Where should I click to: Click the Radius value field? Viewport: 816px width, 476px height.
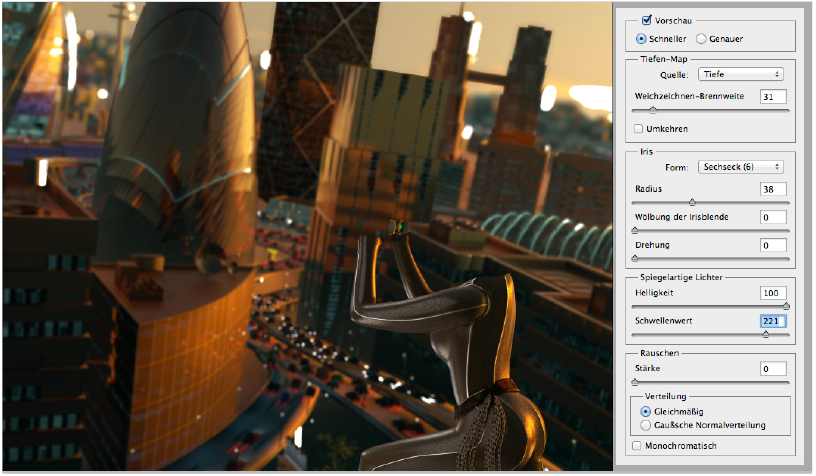(x=773, y=189)
